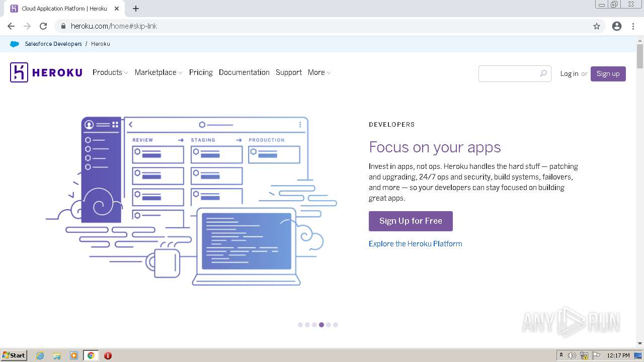Click the Heroku logo icon
Viewport: 644px width, 362px height.
click(x=19, y=72)
